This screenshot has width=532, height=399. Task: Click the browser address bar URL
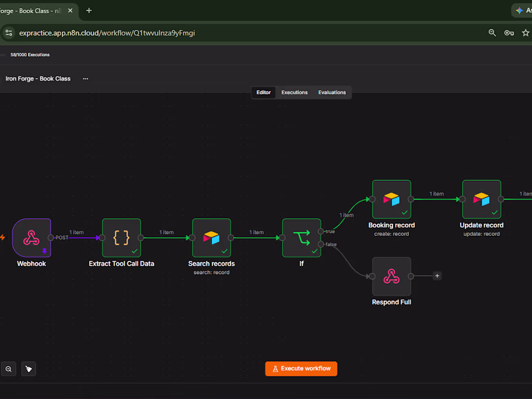click(107, 33)
